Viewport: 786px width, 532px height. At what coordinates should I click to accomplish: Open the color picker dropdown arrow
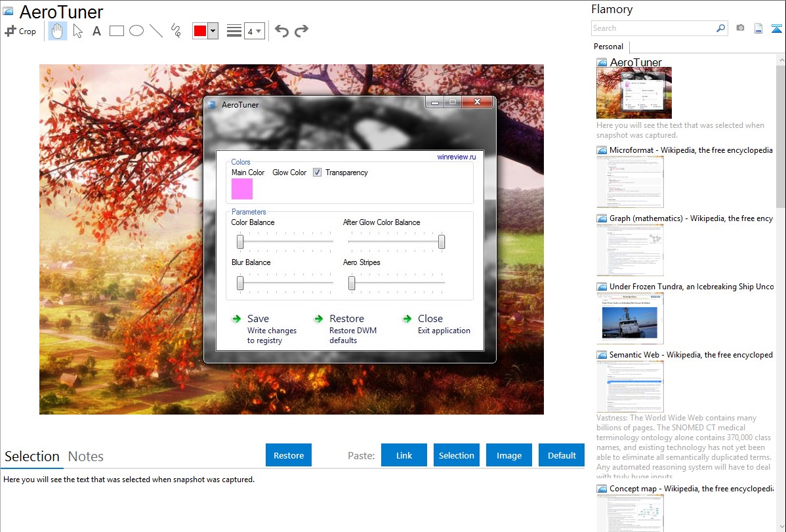click(213, 31)
